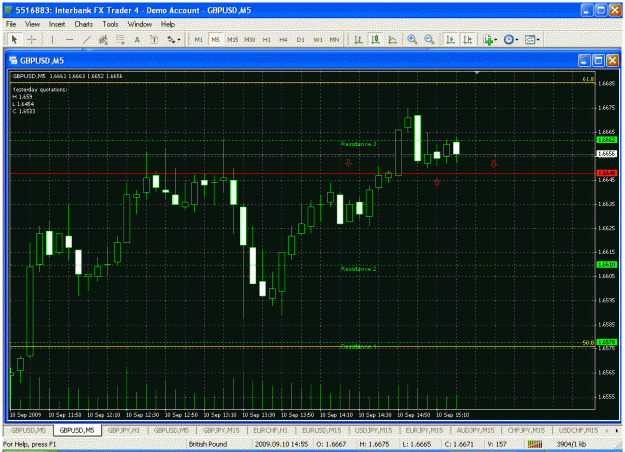Image resolution: width=625 pixels, height=452 pixels.
Task: Set timeframe to M1
Action: pyautogui.click(x=199, y=39)
